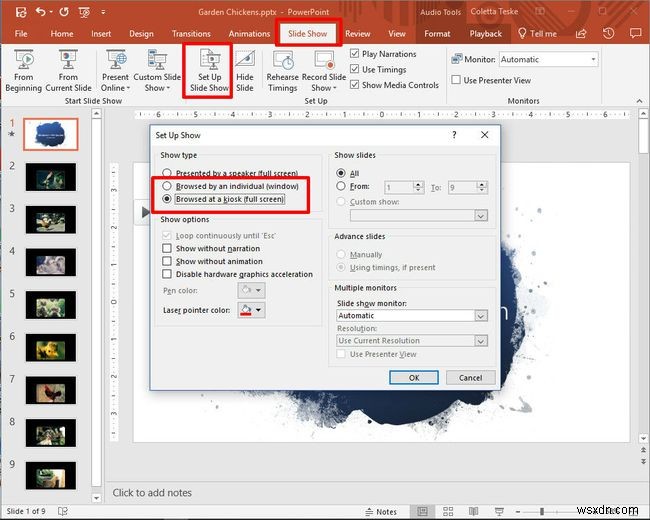Enable Show without narration checkbox
This screenshot has width=650, height=520.
167,248
